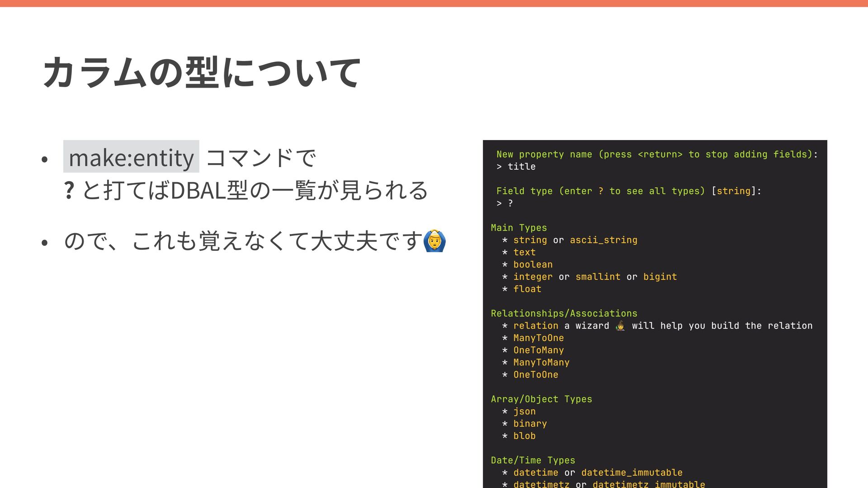Viewport: 868px width, 488px height.
Task: Click the 'OneToMany' entry
Action: click(538, 350)
